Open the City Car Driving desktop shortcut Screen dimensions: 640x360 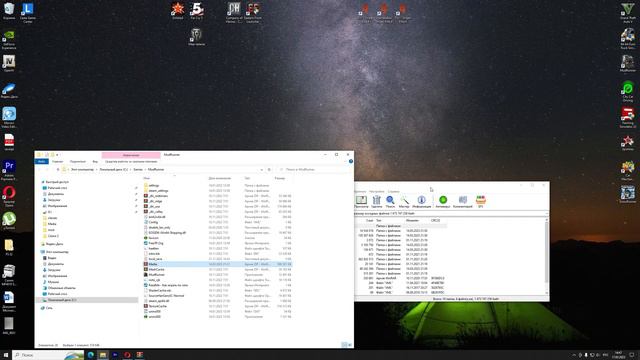628,91
